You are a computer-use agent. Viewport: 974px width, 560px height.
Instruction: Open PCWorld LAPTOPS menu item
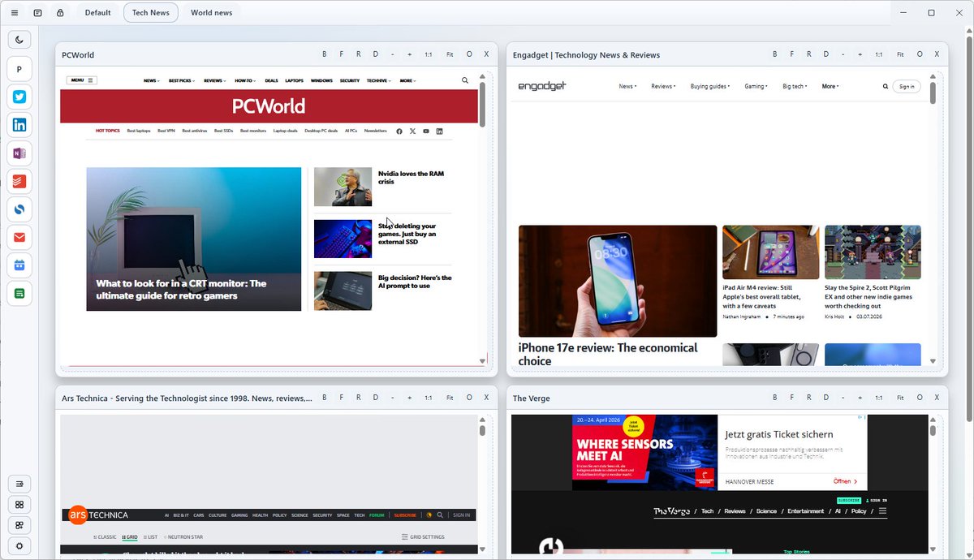pyautogui.click(x=294, y=81)
